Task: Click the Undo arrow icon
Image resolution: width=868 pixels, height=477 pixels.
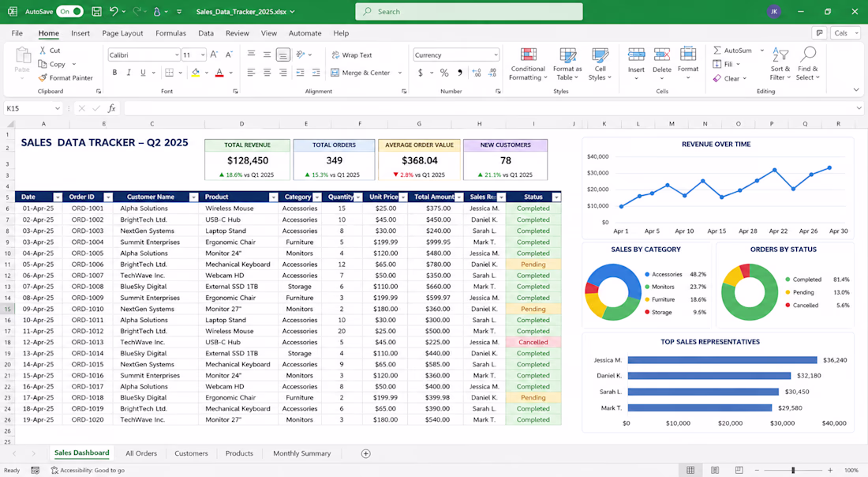Action: pos(114,11)
